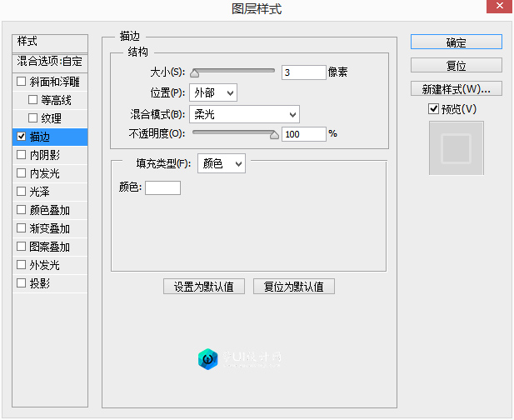The height and width of the screenshot is (420, 514).
Task: Tick the 纹理 checkbox
Action: click(32, 118)
